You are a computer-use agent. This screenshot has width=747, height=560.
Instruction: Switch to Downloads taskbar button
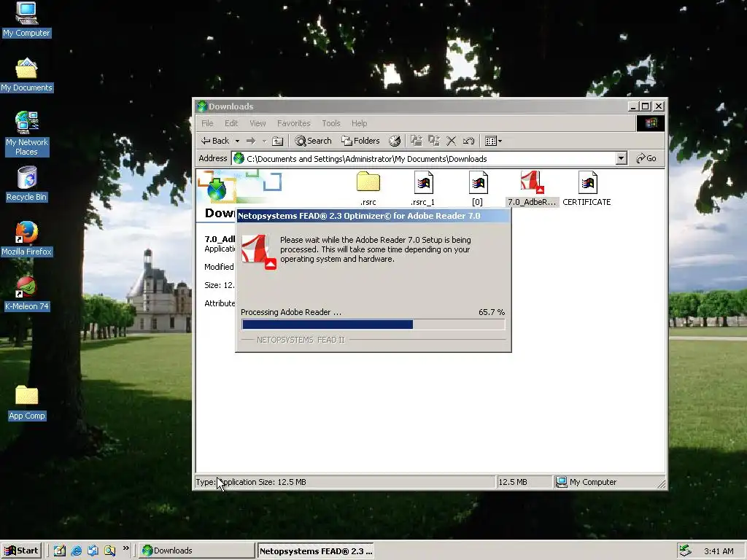(x=197, y=551)
